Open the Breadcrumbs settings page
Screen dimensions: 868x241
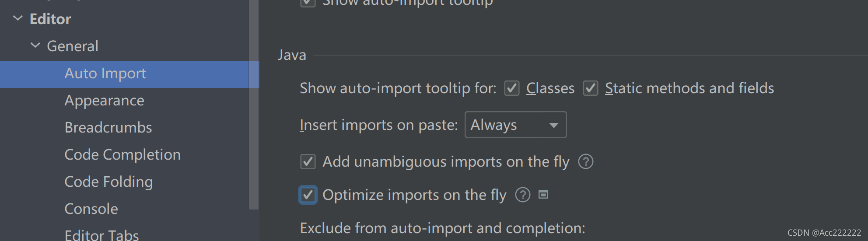coord(108,128)
